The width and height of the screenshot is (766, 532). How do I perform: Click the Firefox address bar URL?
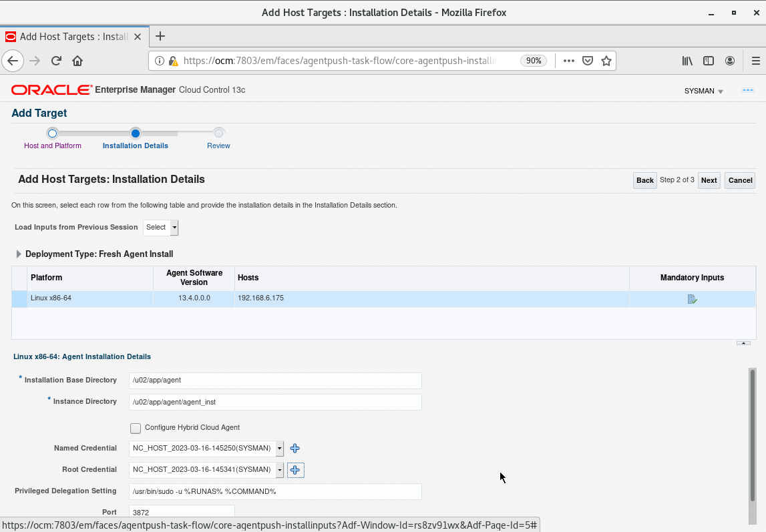click(x=339, y=61)
